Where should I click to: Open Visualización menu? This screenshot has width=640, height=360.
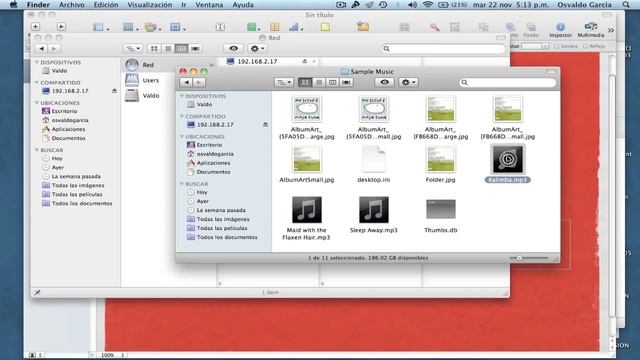149,5
